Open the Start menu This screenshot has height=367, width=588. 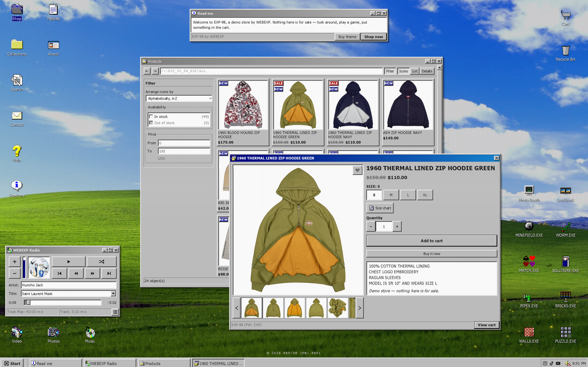12,364
